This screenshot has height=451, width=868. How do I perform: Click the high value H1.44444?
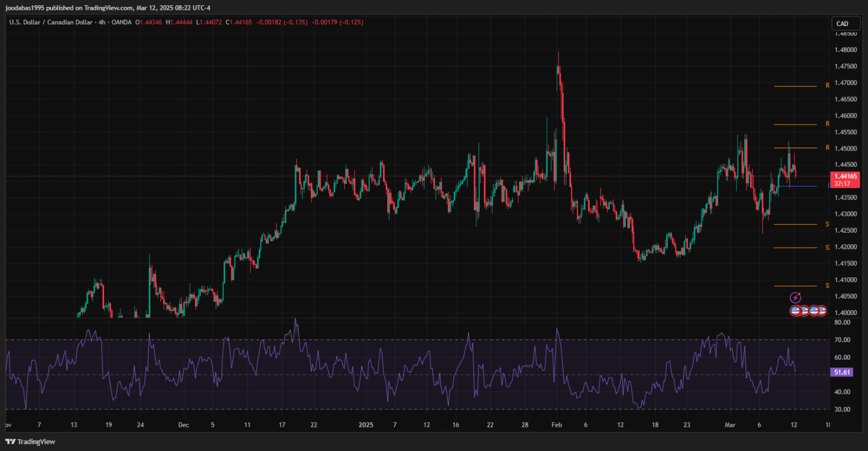[x=179, y=22]
